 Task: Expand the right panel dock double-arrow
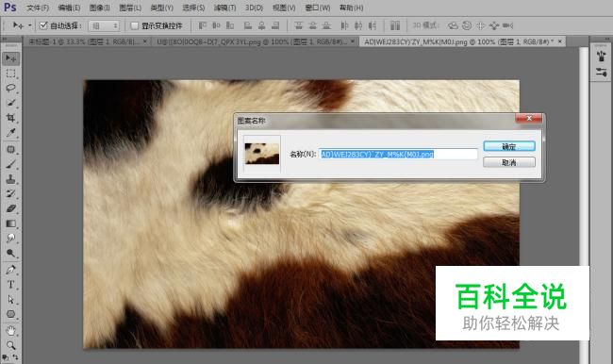tap(607, 39)
